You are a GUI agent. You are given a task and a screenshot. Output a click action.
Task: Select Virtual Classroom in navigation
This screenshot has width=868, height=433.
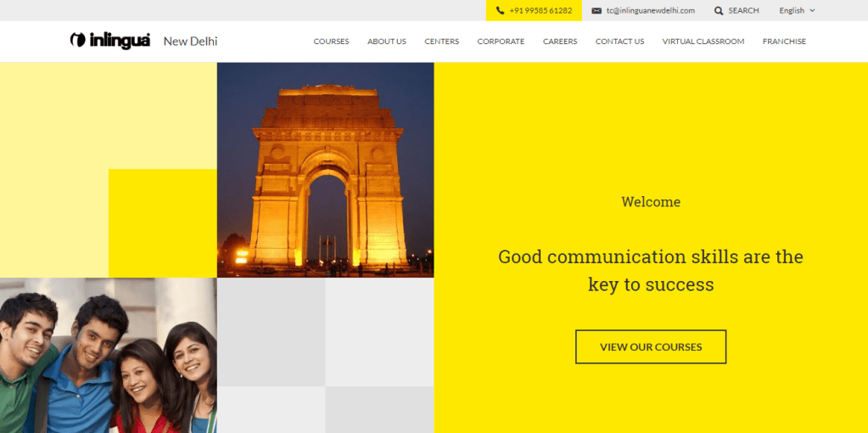[x=703, y=42]
